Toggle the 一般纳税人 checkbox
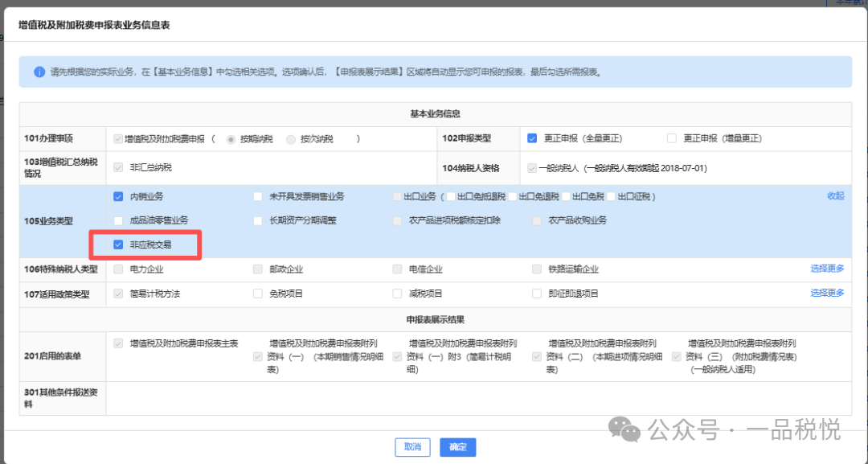 pos(532,168)
